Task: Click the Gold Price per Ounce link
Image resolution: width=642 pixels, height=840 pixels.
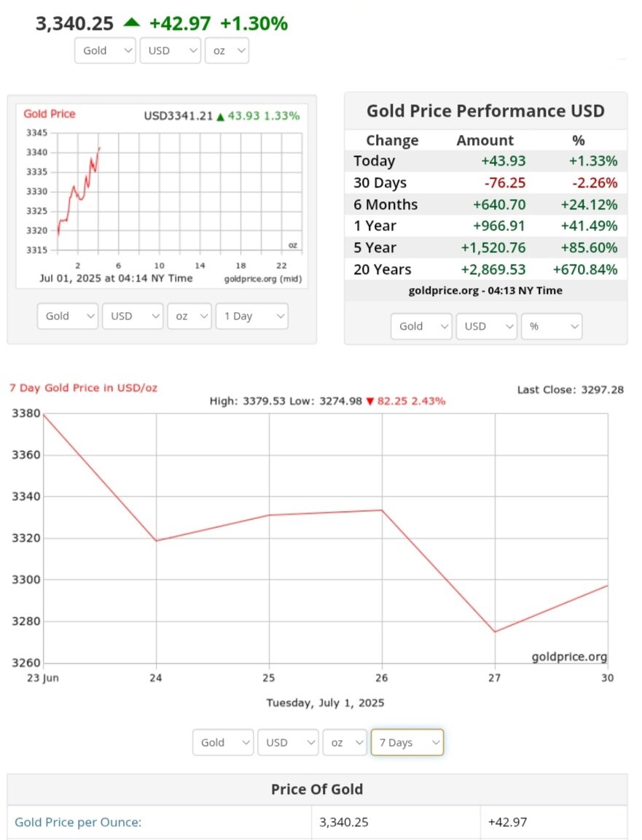Action: [78, 822]
